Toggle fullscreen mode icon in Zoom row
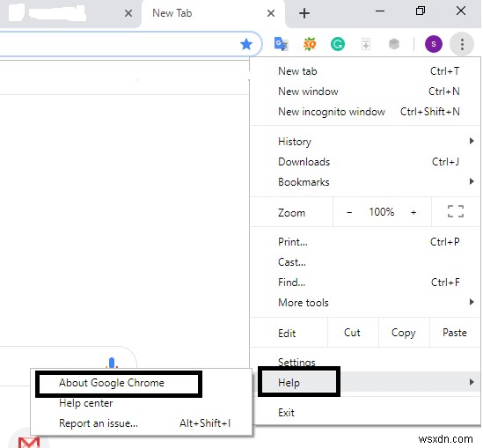Viewport: 483px width, 448px height. coord(456,211)
